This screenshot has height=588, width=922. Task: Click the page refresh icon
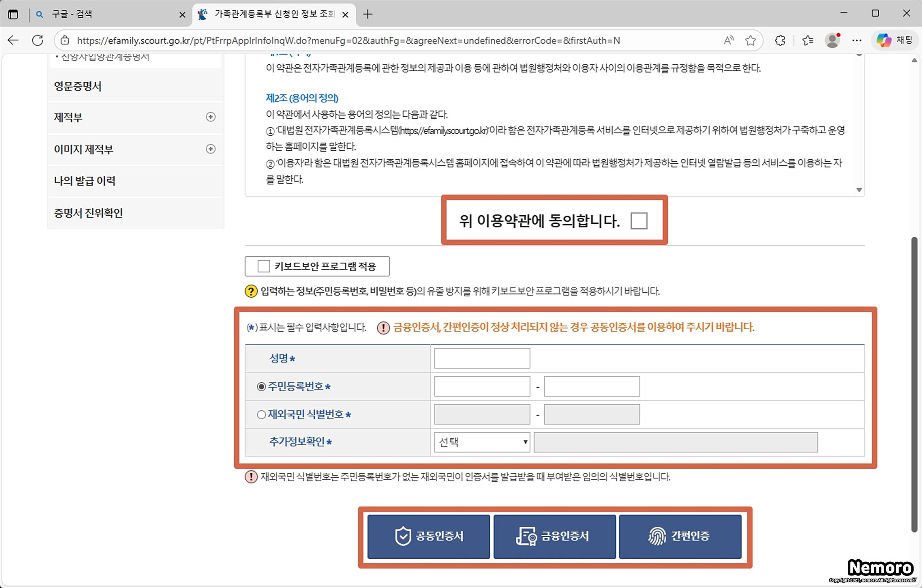[x=38, y=41]
